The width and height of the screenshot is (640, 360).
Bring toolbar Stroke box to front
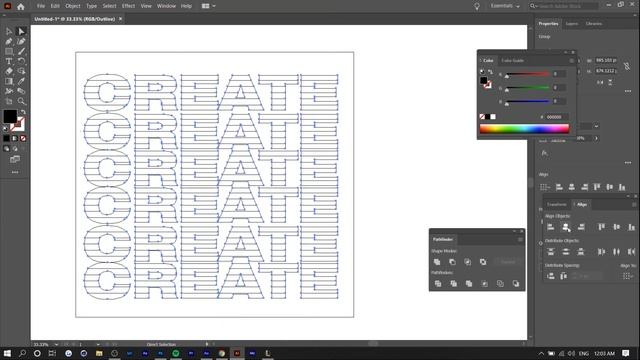pyautogui.click(x=18, y=124)
